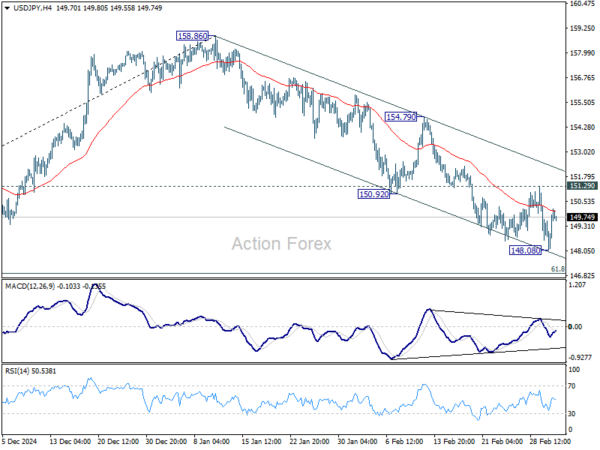Image resolution: width=600 pixels, height=450 pixels.
Task: Click the current price tag 149.749
Action: click(582, 217)
